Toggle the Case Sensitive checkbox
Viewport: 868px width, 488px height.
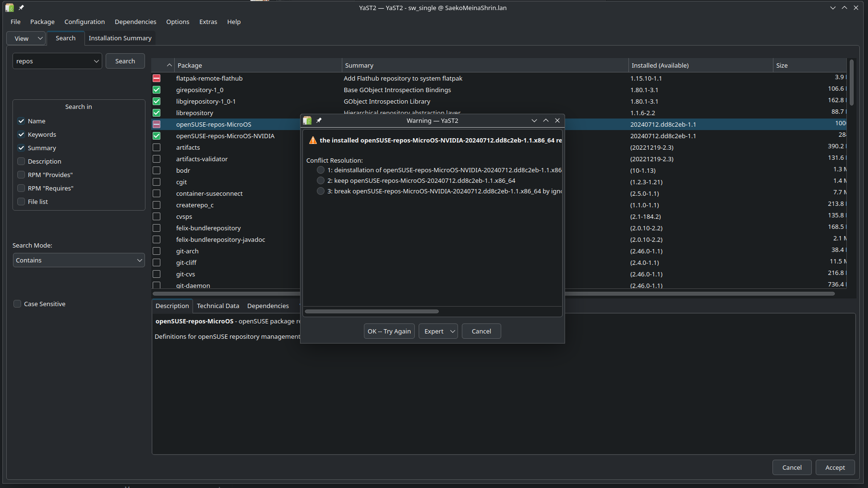tap(17, 303)
